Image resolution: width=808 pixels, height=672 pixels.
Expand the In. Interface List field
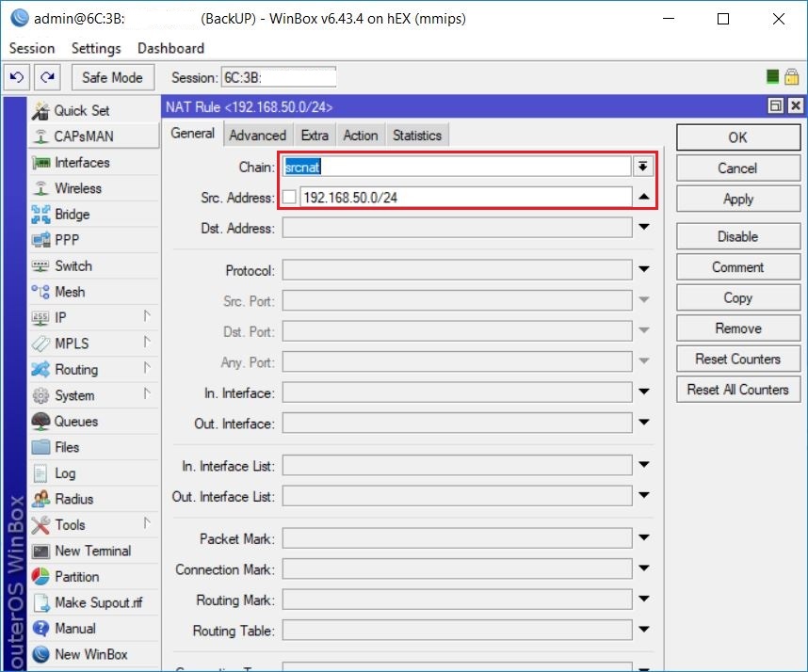(644, 465)
